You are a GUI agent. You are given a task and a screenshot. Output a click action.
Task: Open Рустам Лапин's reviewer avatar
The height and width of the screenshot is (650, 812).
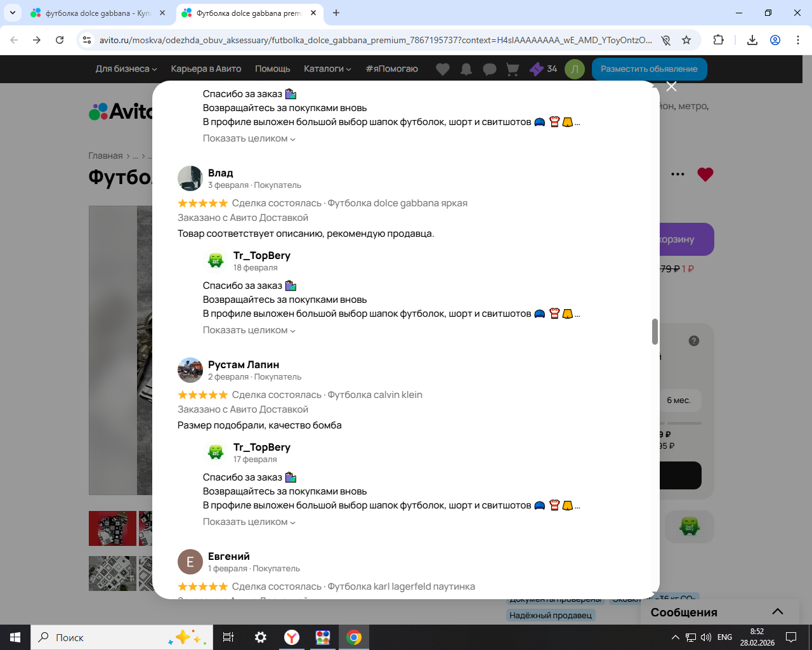190,370
